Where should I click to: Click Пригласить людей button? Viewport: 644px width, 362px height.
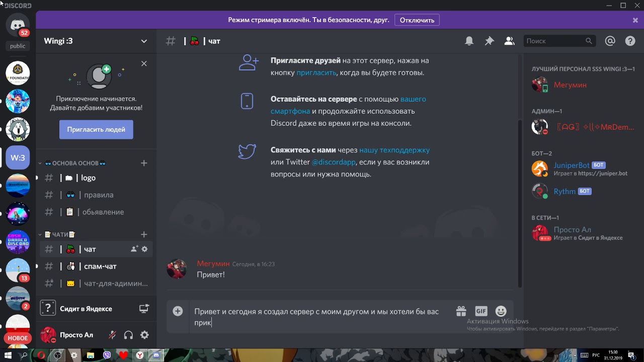[x=96, y=129]
